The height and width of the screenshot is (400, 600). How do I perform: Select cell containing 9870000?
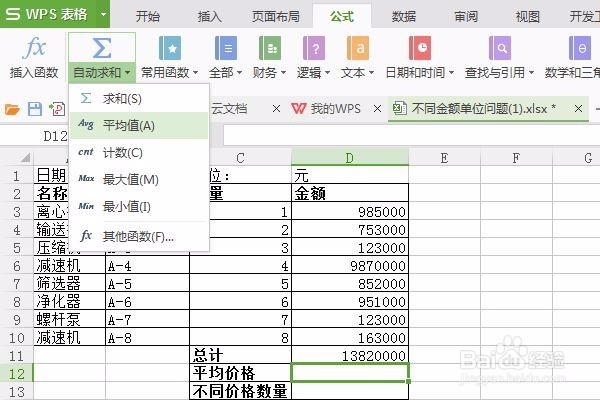pyautogui.click(x=350, y=266)
